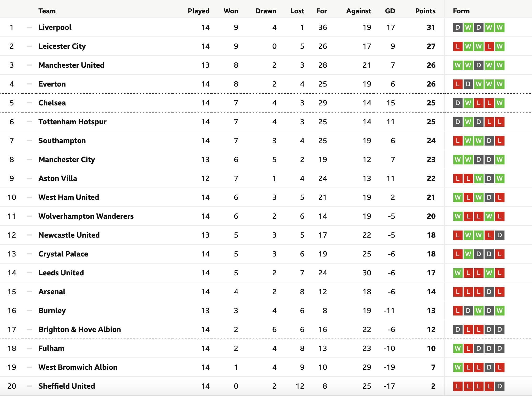Open the Aston Villa team link
The image size is (532, 396).
(x=58, y=178)
